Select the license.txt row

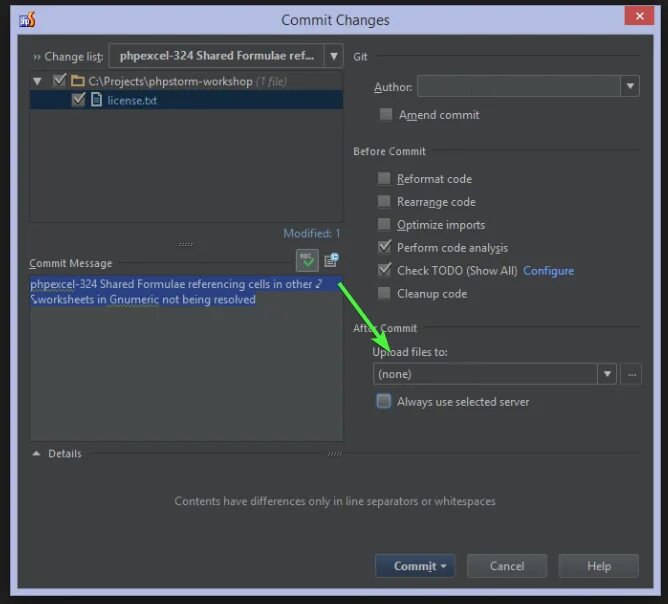[x=186, y=100]
